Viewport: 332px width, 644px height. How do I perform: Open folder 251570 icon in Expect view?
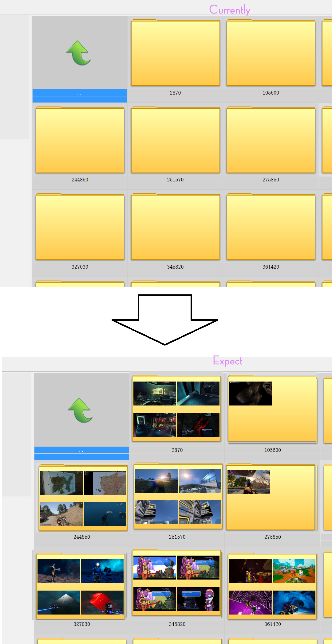178,496
